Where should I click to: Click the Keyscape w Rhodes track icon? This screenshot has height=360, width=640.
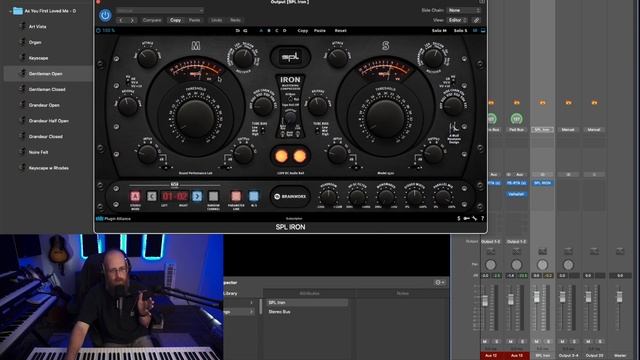pyautogui.click(x=22, y=167)
